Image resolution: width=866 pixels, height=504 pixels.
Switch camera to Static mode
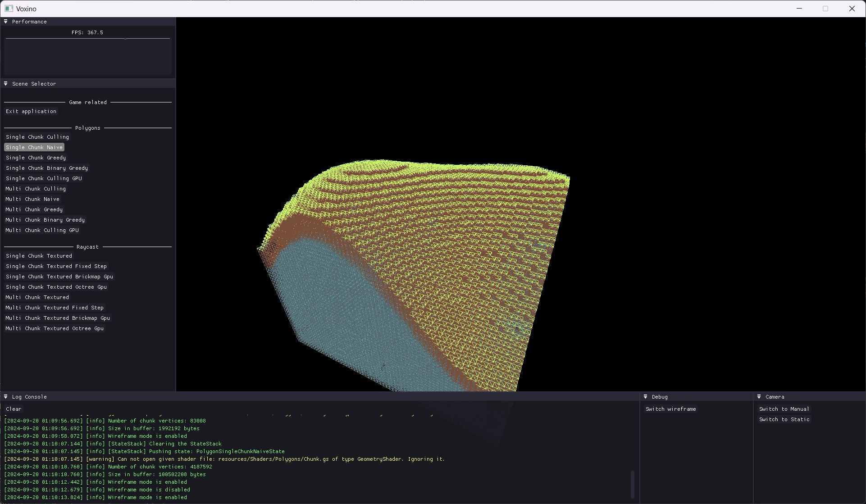784,419
